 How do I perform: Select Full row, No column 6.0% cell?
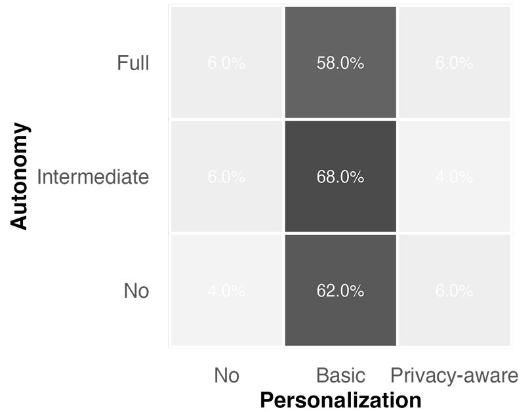point(226,63)
